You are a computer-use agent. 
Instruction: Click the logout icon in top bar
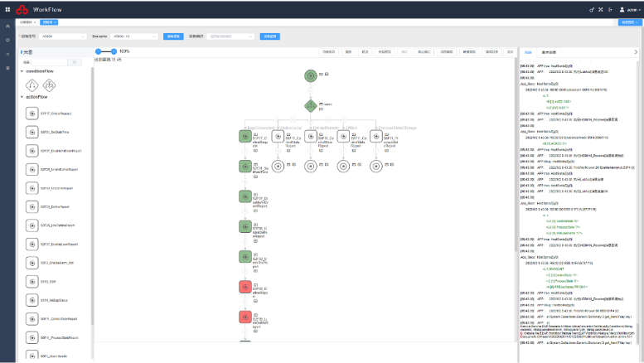[610, 9]
